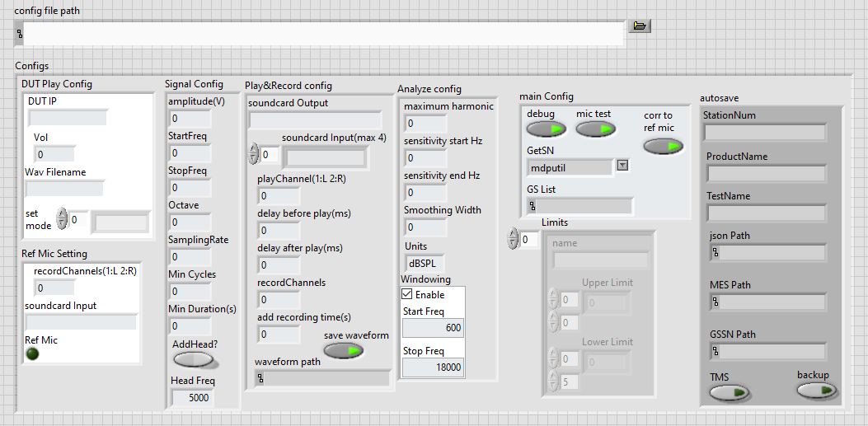Click the Limits array index stepper
This screenshot has width=868, height=426.
(x=514, y=240)
